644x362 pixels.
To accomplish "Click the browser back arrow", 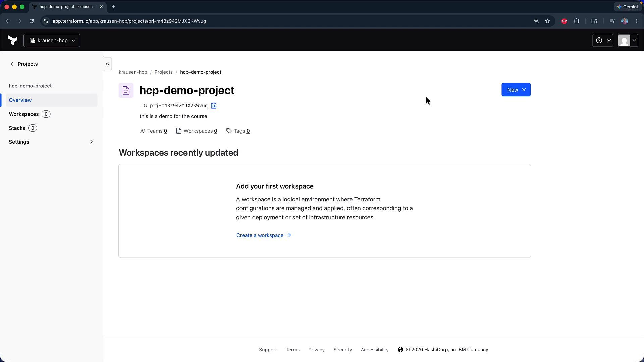I will point(7,21).
